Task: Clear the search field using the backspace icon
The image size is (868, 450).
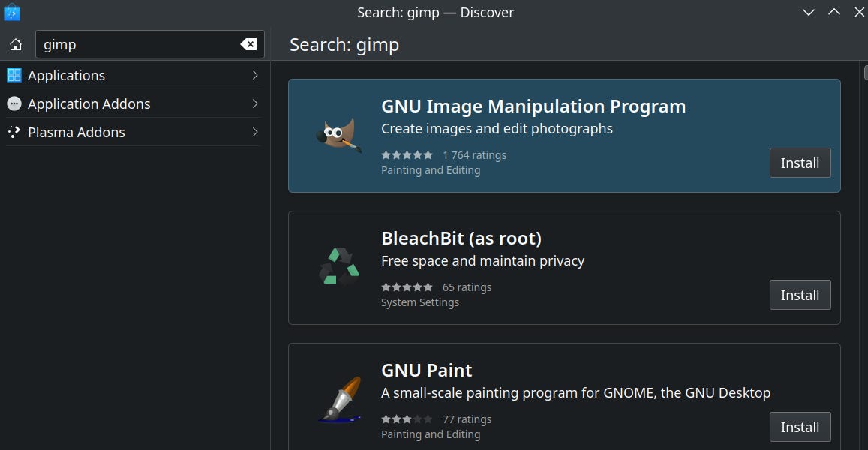Action: pos(248,44)
